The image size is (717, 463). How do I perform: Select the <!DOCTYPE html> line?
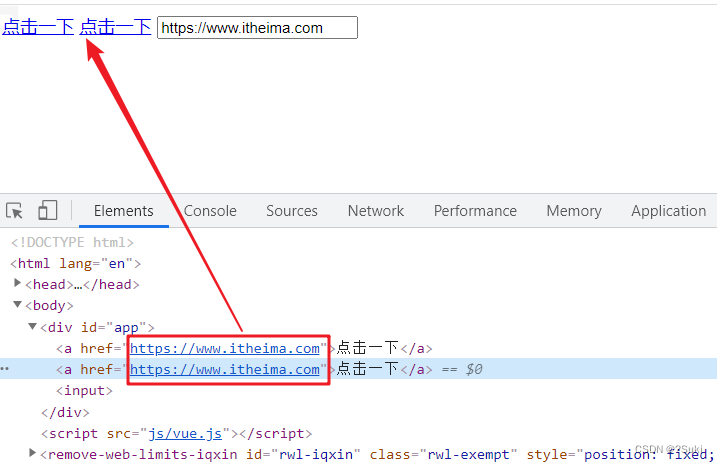(x=72, y=242)
